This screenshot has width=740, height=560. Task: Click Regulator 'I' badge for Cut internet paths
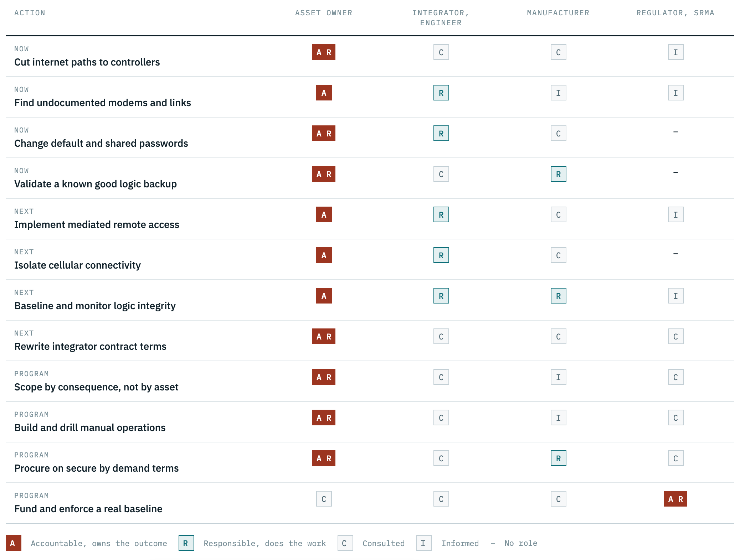(x=675, y=52)
